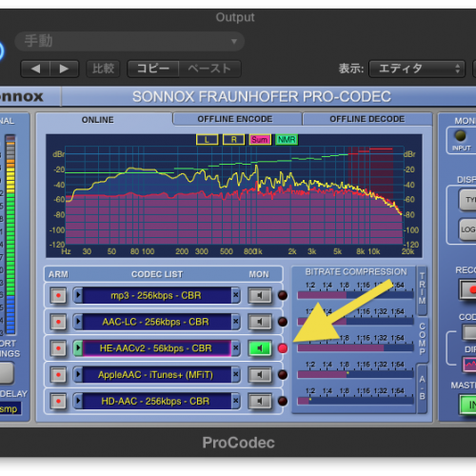Switch to the OFFLINE DECODE tab
Viewport: 476px width, 476px height.
[367, 119]
